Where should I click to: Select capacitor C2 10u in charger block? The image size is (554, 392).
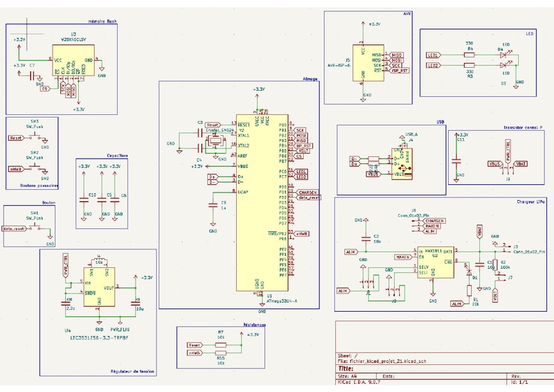366,239
